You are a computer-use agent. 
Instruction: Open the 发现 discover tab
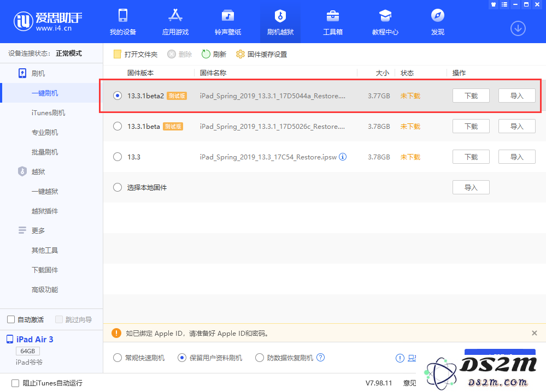pyautogui.click(x=438, y=21)
